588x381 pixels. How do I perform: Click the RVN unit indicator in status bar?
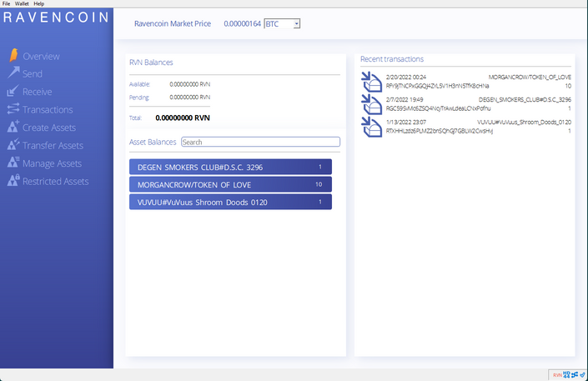point(557,374)
